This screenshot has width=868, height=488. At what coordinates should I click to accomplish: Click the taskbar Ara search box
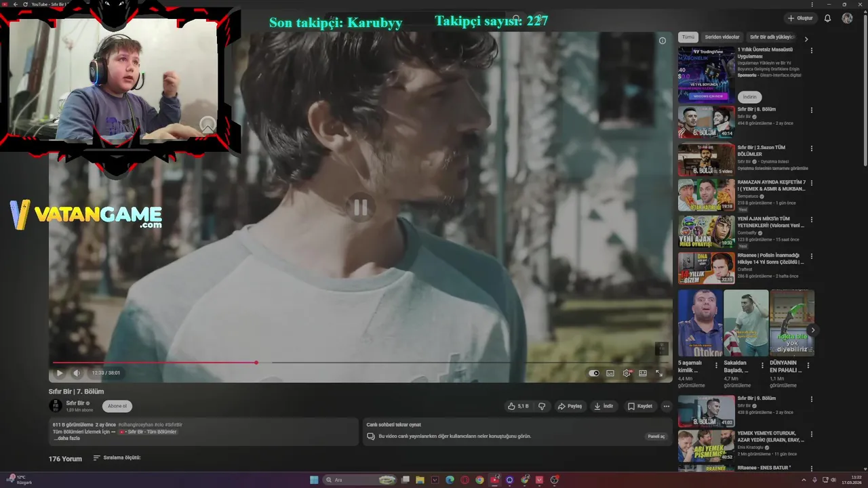coord(359,480)
